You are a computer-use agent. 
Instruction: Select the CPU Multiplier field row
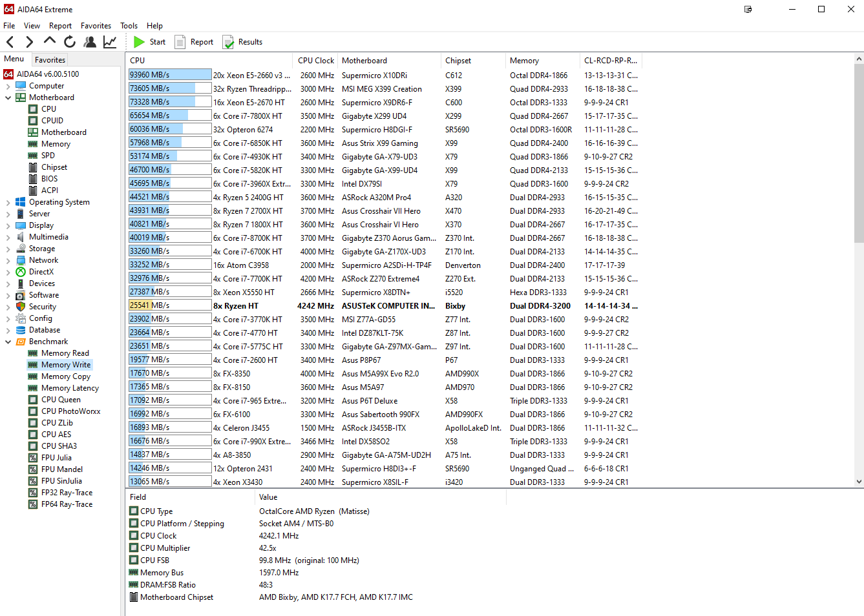(x=317, y=548)
